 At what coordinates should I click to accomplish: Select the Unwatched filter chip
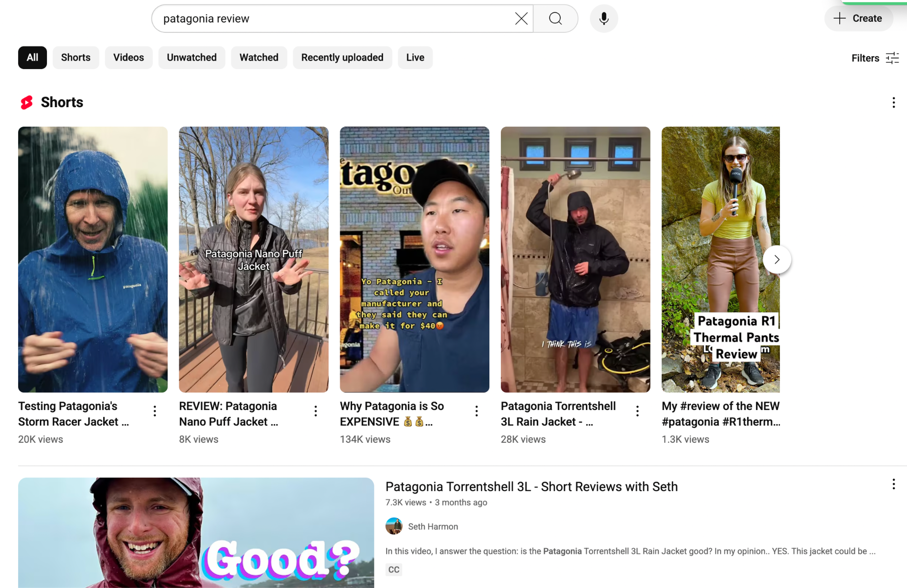point(192,58)
